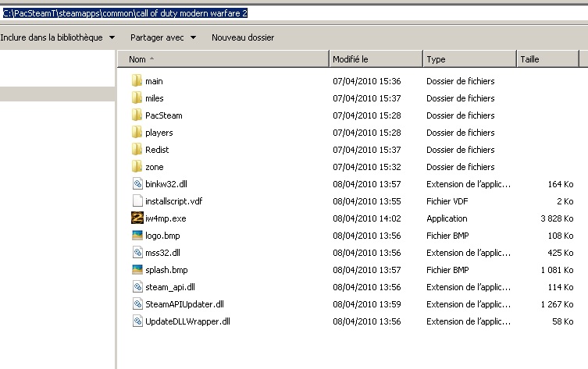Click the date 08/04/2010 13:55
588x369 pixels.
[367, 201]
